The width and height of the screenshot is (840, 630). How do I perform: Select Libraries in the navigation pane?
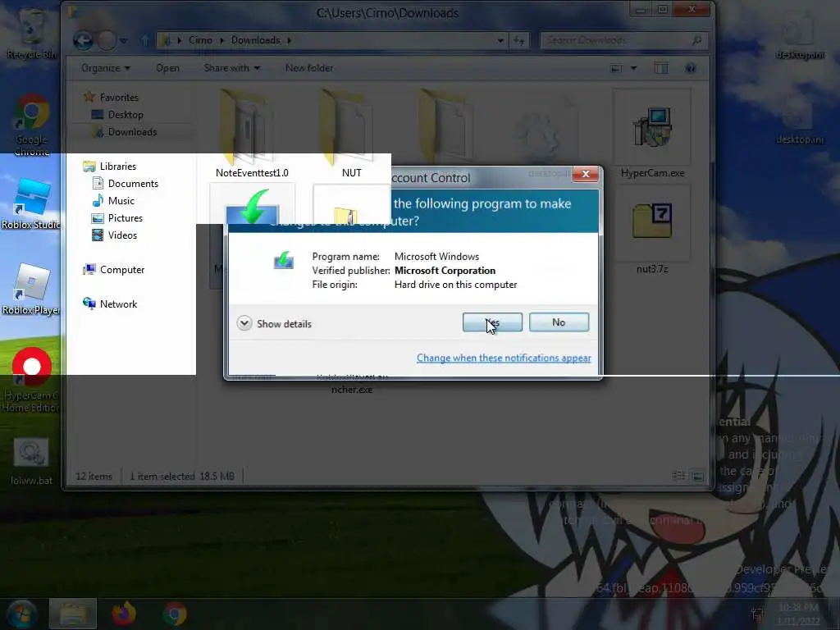[110, 166]
